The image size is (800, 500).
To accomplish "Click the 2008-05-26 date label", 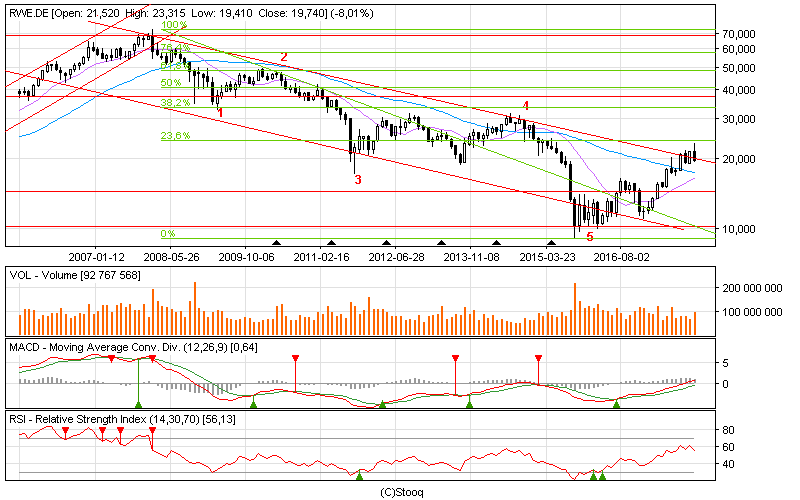I will 171,257.
